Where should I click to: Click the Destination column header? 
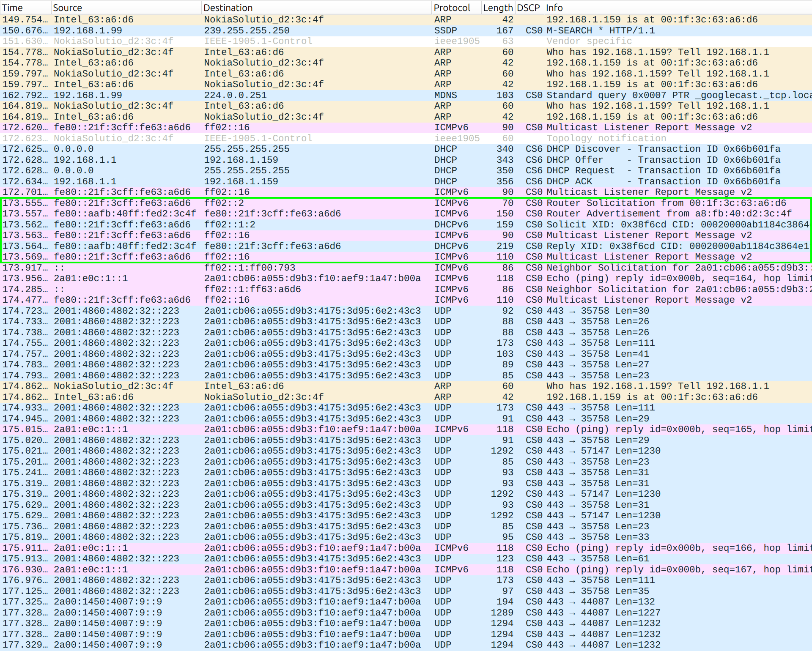click(x=228, y=8)
